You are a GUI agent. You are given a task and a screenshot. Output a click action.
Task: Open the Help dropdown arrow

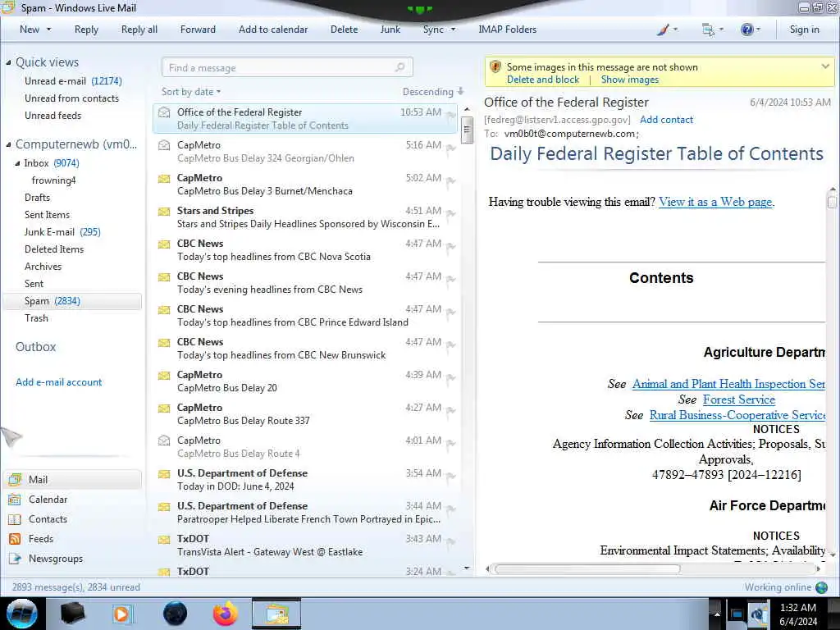758,30
